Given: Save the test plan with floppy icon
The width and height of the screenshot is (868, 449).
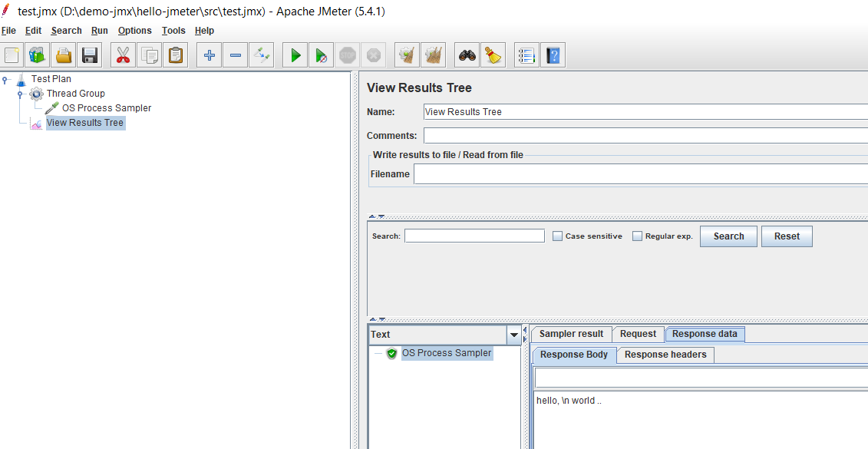Looking at the screenshot, I should tap(90, 54).
